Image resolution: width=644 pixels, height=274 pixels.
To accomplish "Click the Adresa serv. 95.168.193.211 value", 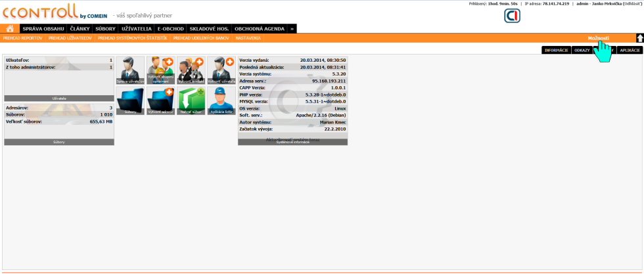I will coord(329,81).
